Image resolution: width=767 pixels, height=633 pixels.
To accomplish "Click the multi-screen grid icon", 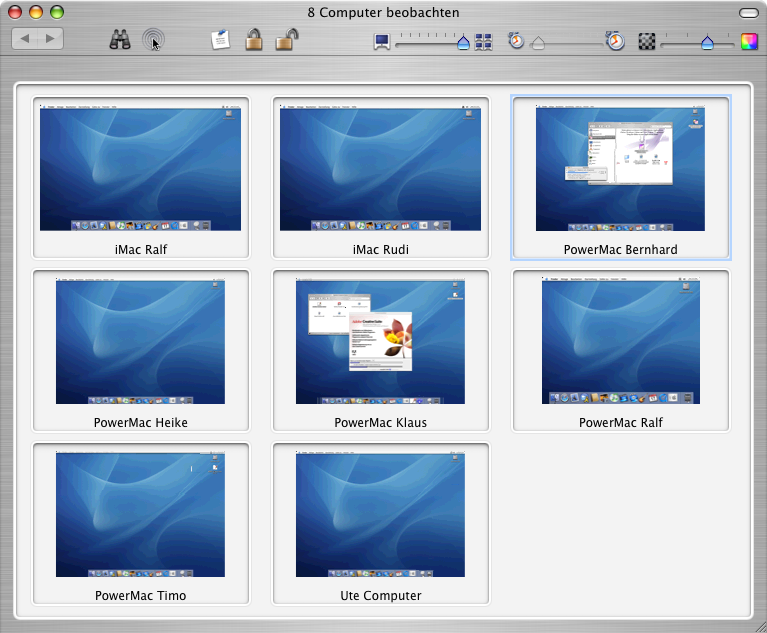I will coord(483,42).
